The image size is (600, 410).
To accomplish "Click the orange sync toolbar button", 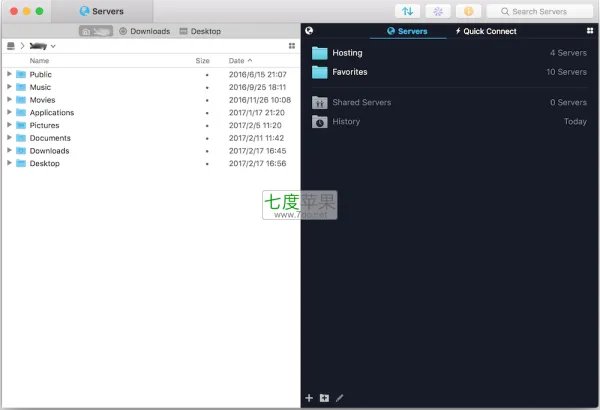I will click(x=468, y=11).
